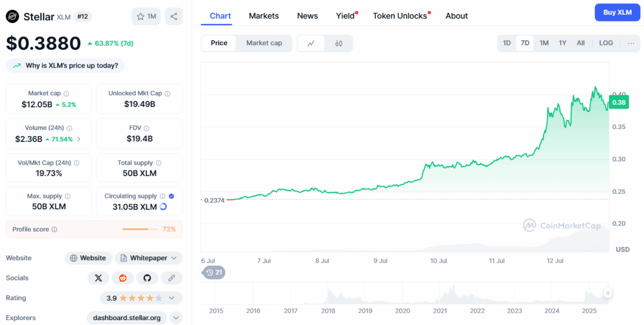
Task: Open Circulating supply info icon
Action: (163, 196)
